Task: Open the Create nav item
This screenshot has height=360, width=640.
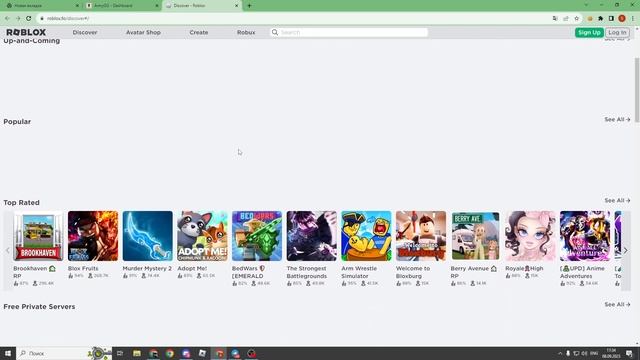Action: 199,32
